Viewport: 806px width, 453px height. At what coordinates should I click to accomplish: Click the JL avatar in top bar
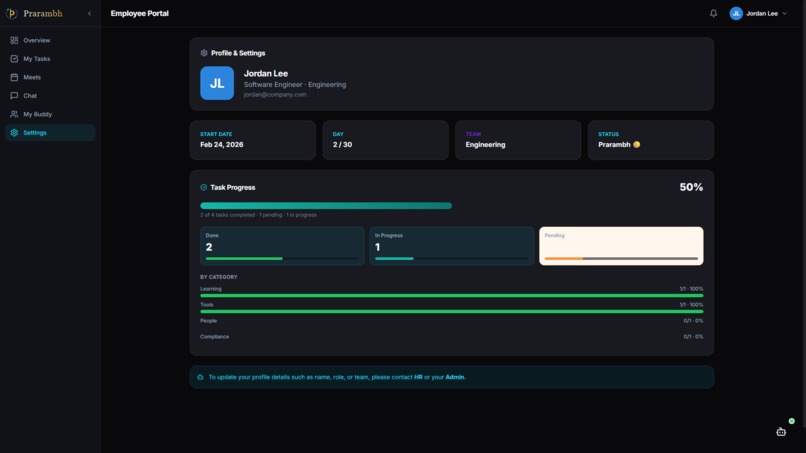[736, 13]
